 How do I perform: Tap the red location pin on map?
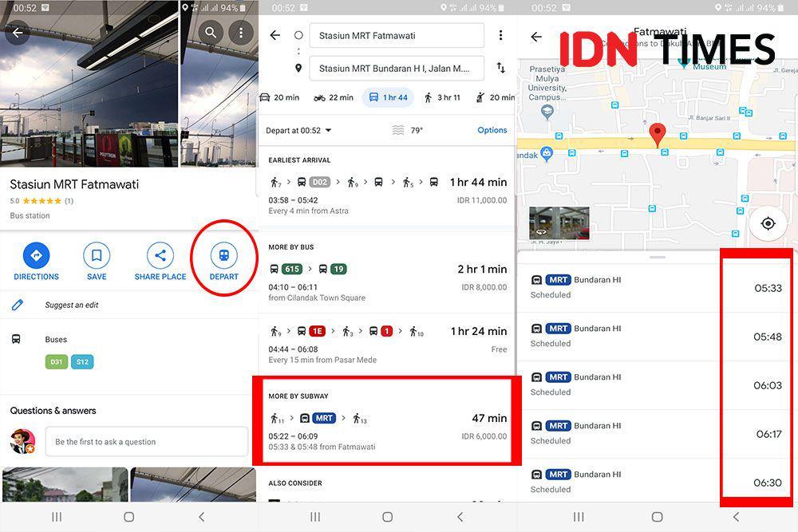[x=658, y=135]
